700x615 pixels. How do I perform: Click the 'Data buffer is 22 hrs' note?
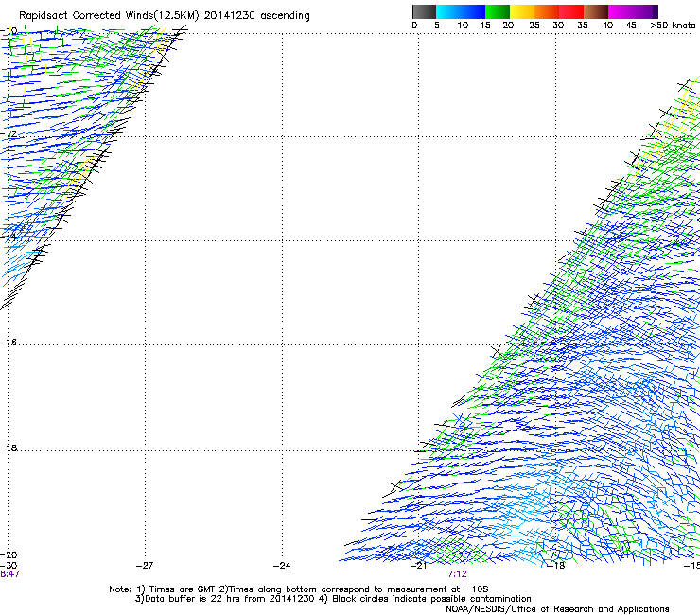[x=333, y=599]
